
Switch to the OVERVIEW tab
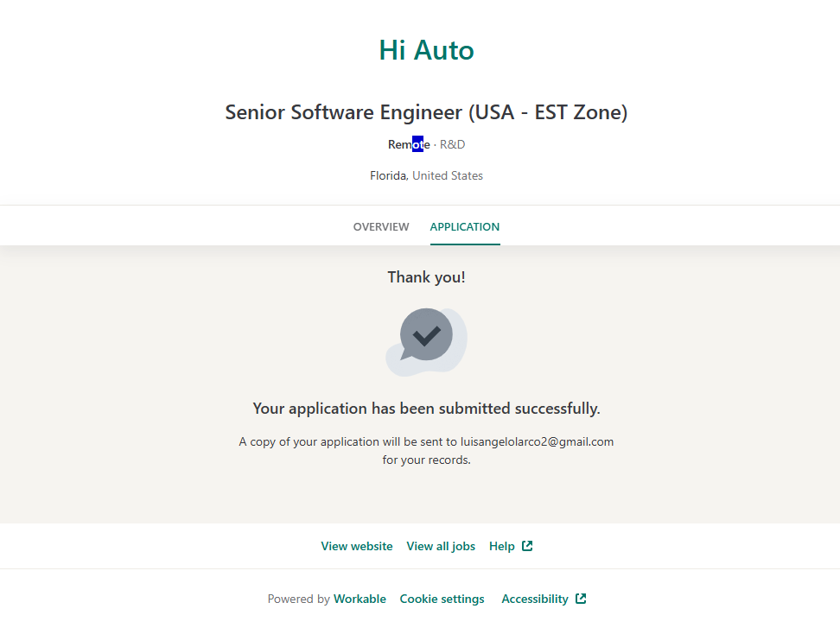pyautogui.click(x=381, y=227)
